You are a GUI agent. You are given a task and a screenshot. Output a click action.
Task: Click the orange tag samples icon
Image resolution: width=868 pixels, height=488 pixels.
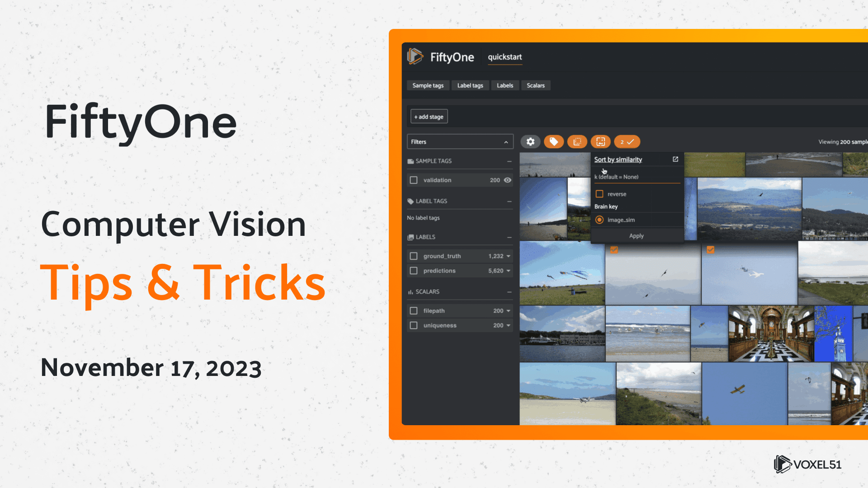click(x=554, y=142)
